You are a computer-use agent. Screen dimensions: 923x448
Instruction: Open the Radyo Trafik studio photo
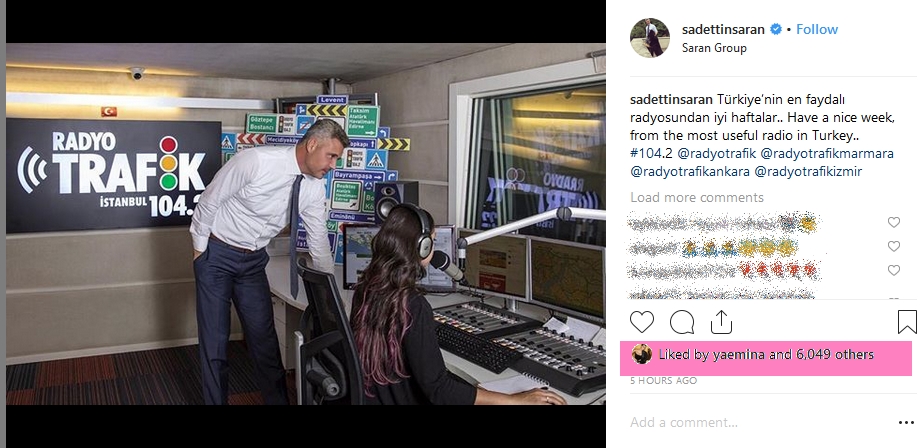(x=306, y=224)
